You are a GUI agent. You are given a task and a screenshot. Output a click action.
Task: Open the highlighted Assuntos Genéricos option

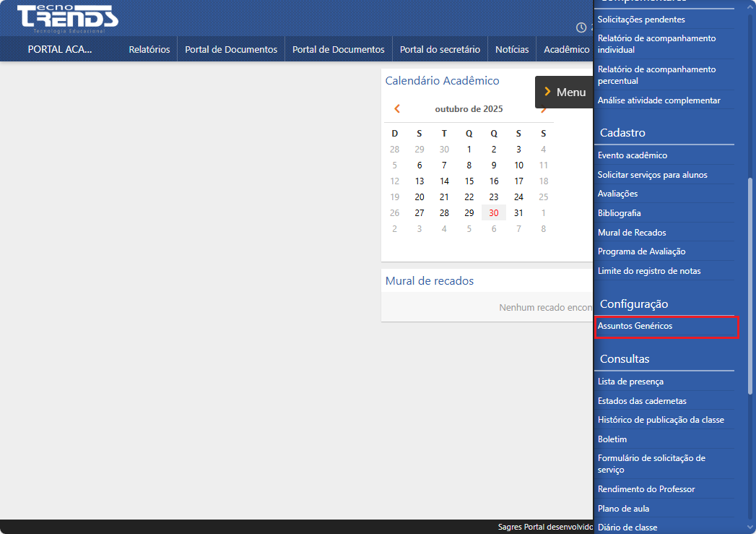click(643, 327)
